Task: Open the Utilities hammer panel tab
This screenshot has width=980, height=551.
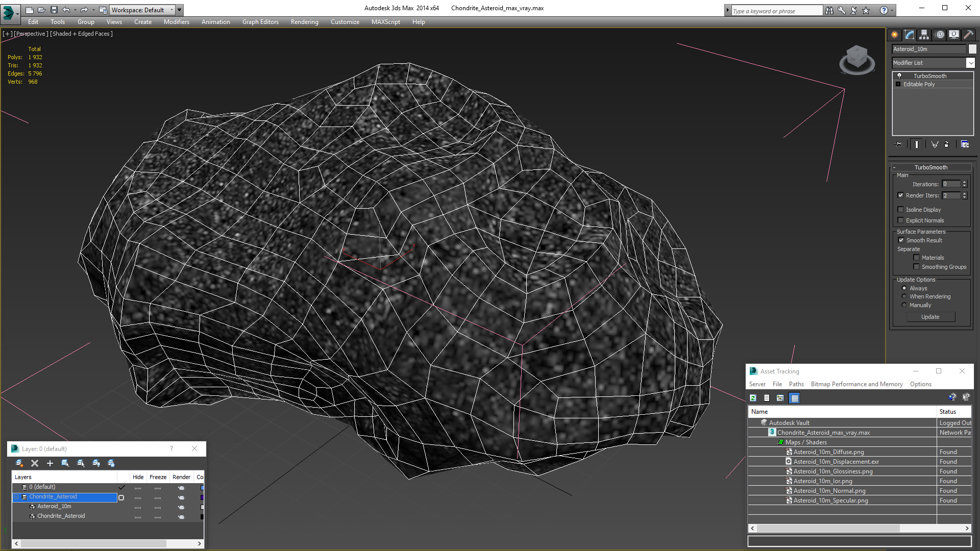Action: tap(968, 35)
